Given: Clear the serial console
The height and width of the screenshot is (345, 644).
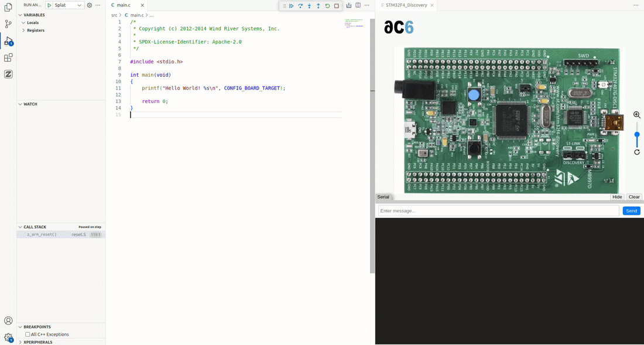Looking at the screenshot, I should pos(634,197).
